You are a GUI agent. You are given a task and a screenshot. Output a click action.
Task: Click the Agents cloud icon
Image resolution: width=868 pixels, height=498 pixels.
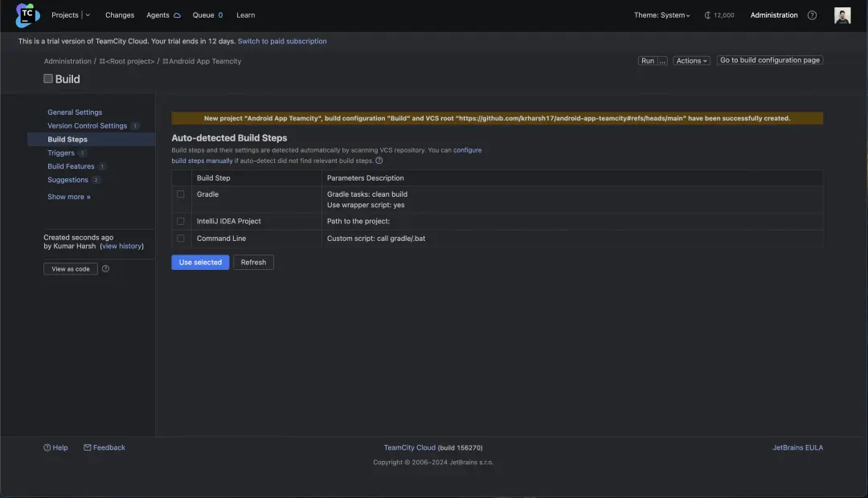(177, 15)
